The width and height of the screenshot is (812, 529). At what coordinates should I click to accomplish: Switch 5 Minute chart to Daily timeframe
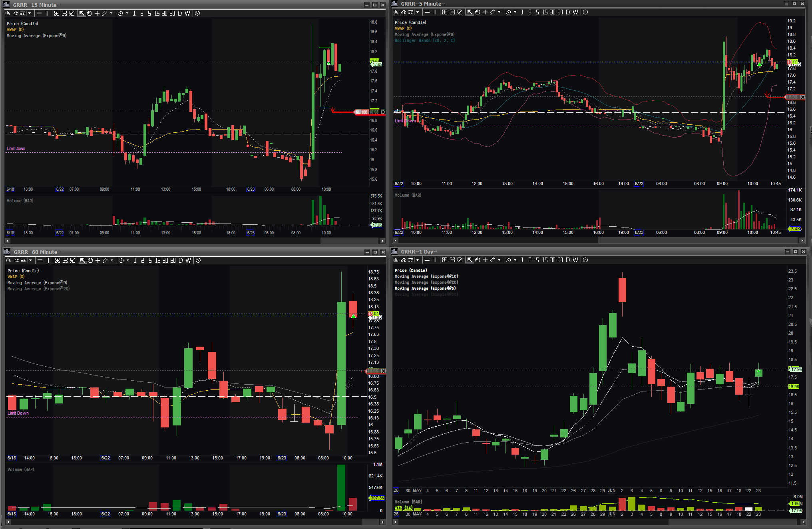pyautogui.click(x=568, y=12)
